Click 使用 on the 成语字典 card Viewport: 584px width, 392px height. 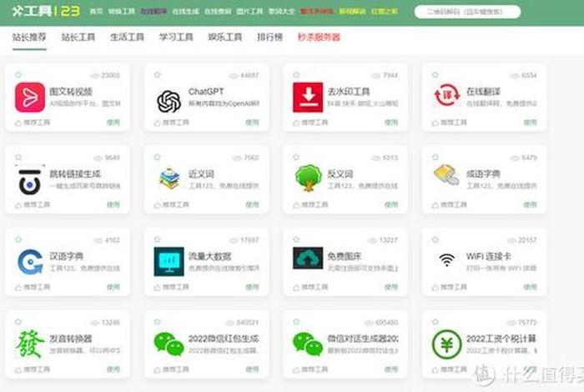530,204
